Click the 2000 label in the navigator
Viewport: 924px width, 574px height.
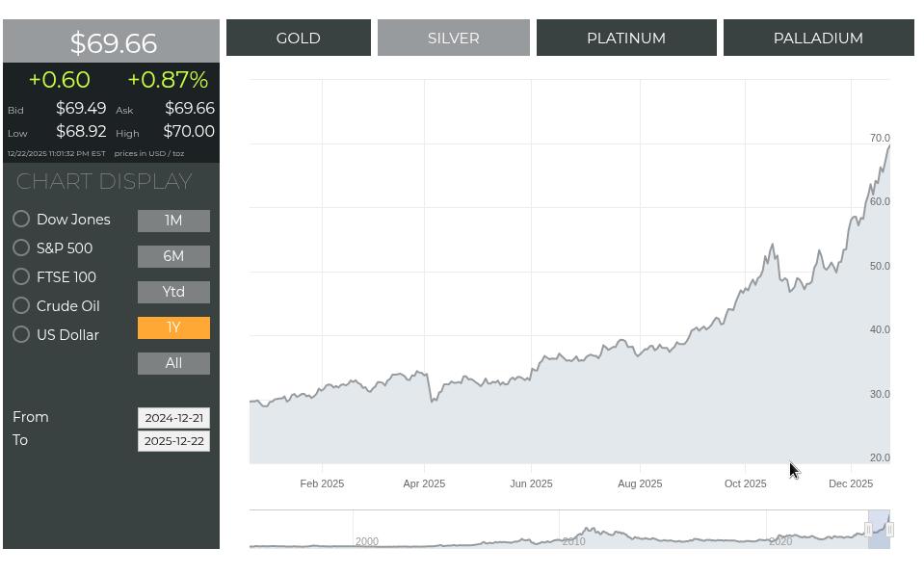(x=366, y=541)
